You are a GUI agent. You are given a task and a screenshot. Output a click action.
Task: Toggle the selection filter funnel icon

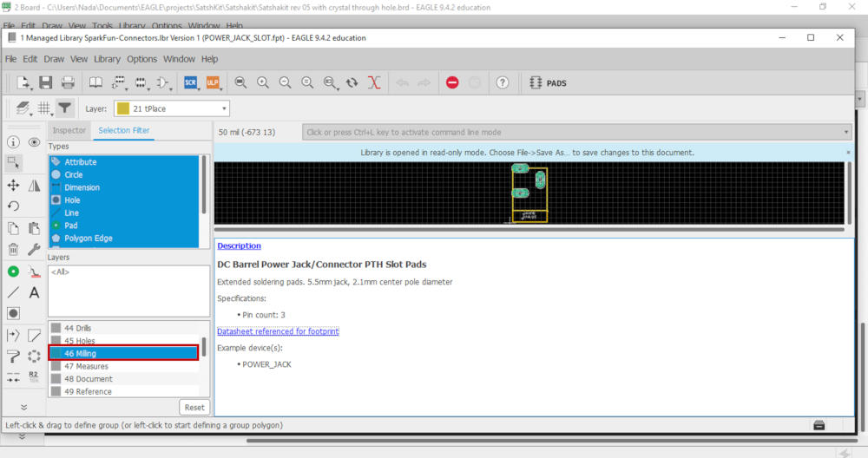[x=65, y=108]
